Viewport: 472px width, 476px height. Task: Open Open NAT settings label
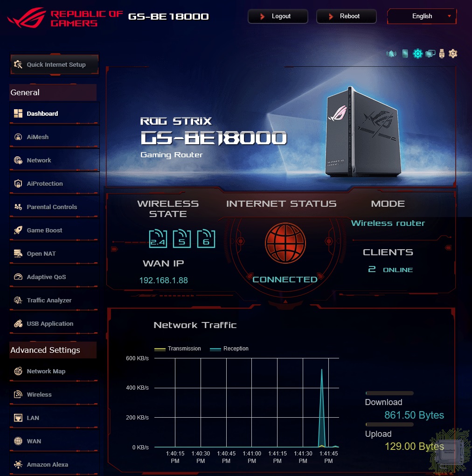point(41,254)
